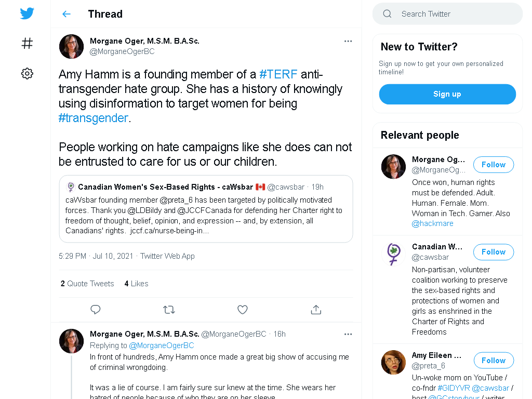Go back using the Thread arrow
Image resolution: width=532 pixels, height=399 pixels.
click(66, 14)
